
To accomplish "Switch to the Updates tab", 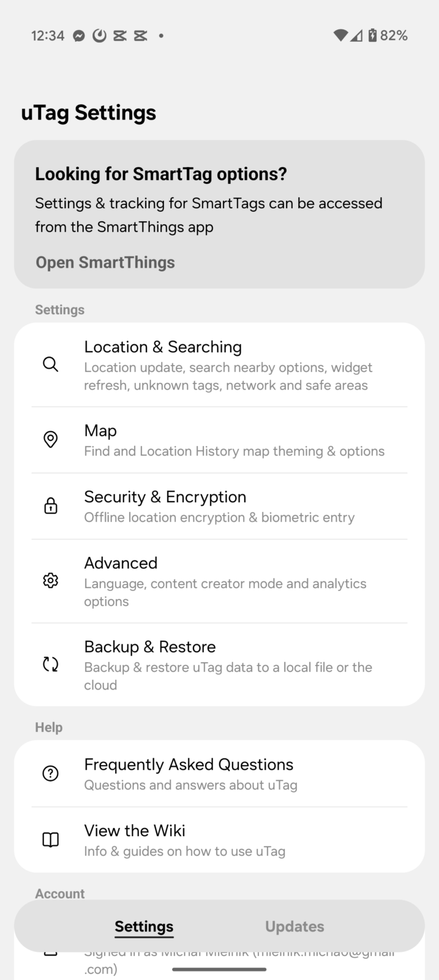I will coord(295,927).
